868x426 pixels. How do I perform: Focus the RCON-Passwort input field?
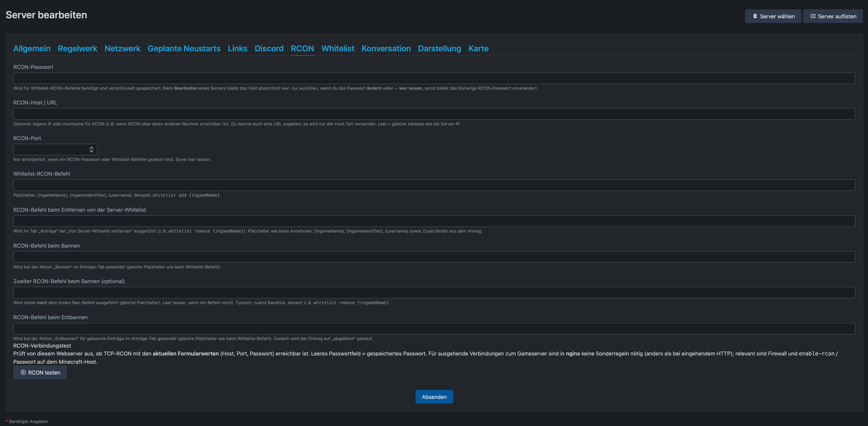tap(434, 78)
